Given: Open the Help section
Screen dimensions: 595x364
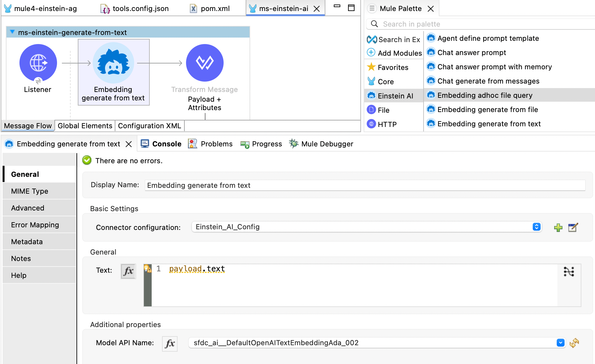Looking at the screenshot, I should (x=40, y=275).
